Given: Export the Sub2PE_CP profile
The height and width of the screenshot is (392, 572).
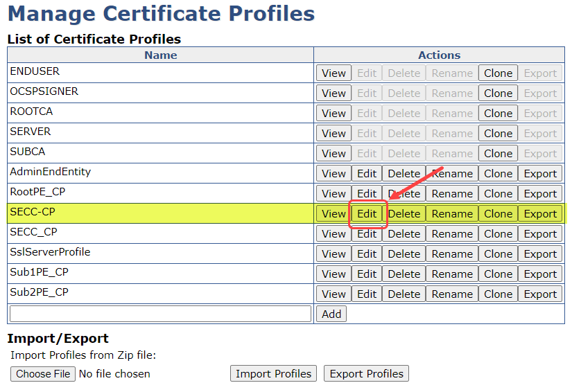Looking at the screenshot, I should [540, 294].
